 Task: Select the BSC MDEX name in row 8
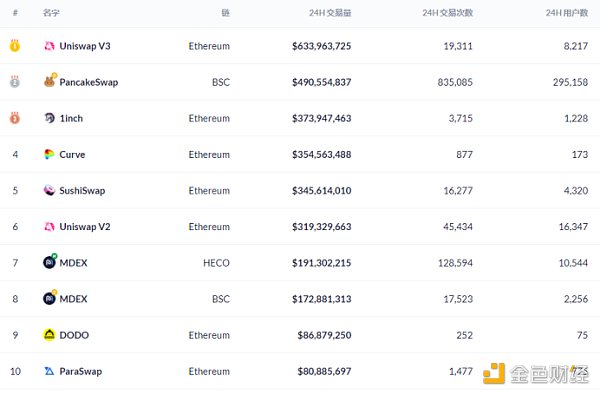[x=73, y=299]
